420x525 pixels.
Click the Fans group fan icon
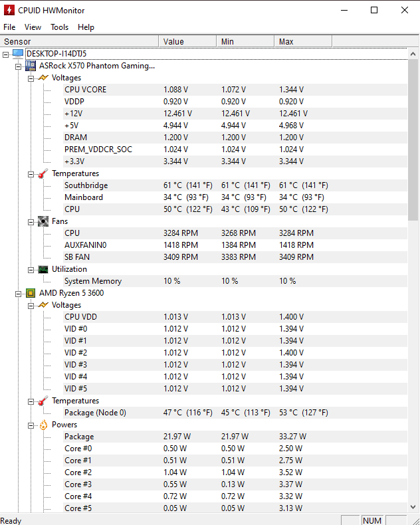43,221
